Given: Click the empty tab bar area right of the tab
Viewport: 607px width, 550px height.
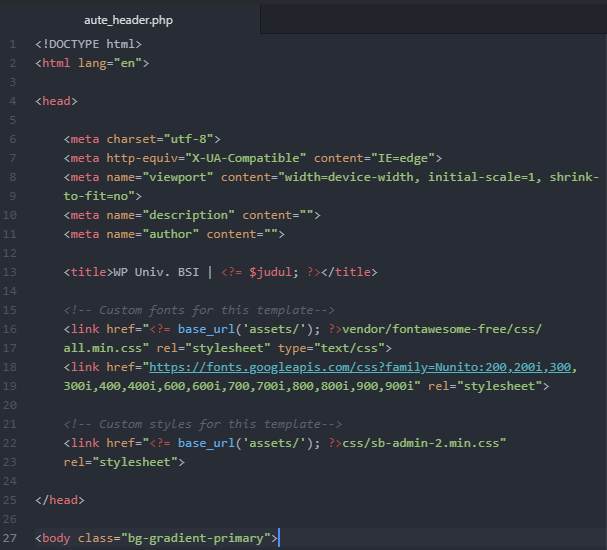Looking at the screenshot, I should pyautogui.click(x=434, y=19).
